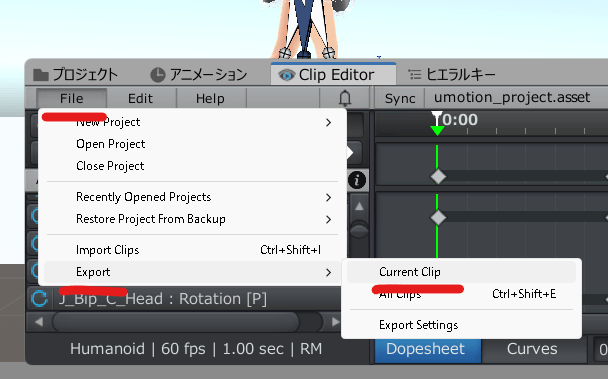Click umotion_project.asset project name
Image resolution: width=608 pixels, height=379 pixels.
[512, 97]
